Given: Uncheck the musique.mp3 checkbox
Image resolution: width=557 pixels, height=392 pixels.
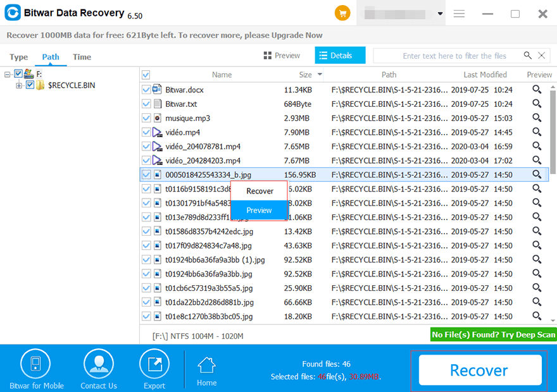Looking at the screenshot, I should click(146, 118).
